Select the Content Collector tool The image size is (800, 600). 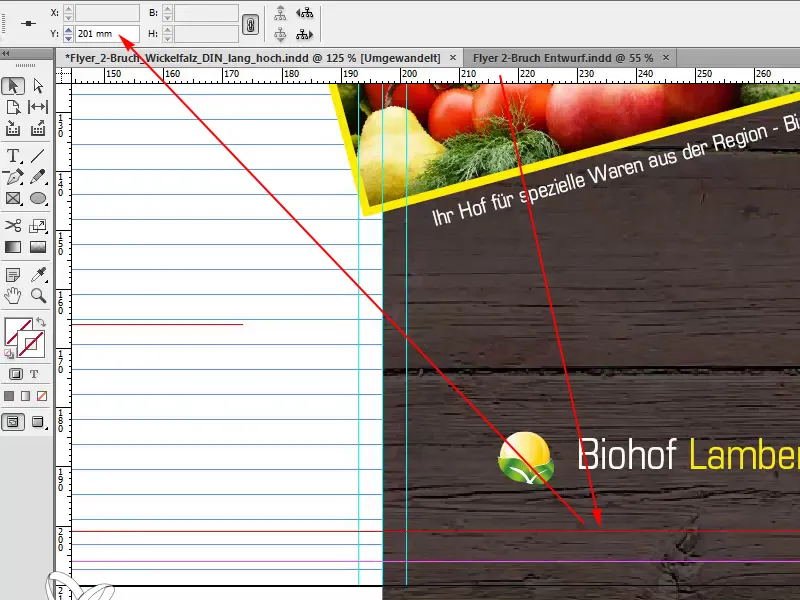[x=13, y=128]
